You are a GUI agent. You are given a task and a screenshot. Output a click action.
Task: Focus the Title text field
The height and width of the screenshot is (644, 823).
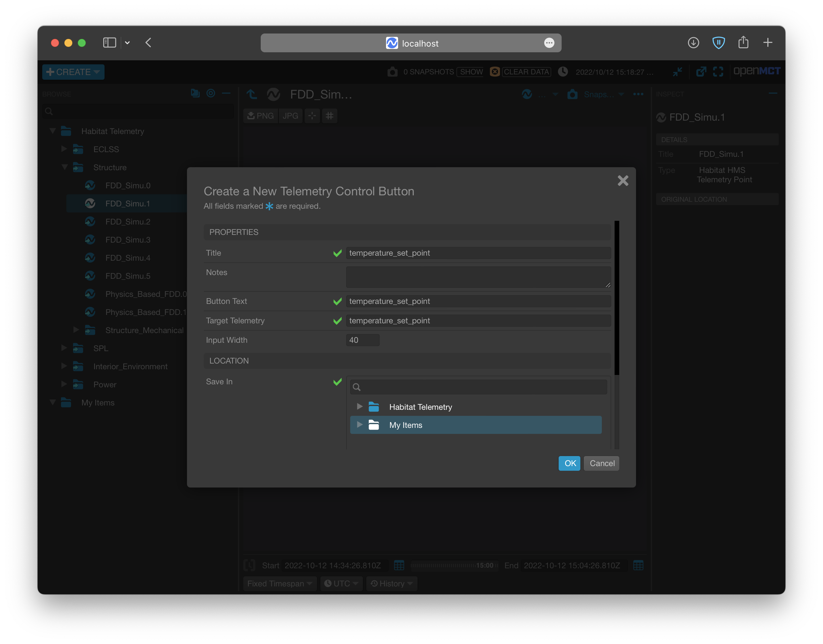pyautogui.click(x=478, y=253)
